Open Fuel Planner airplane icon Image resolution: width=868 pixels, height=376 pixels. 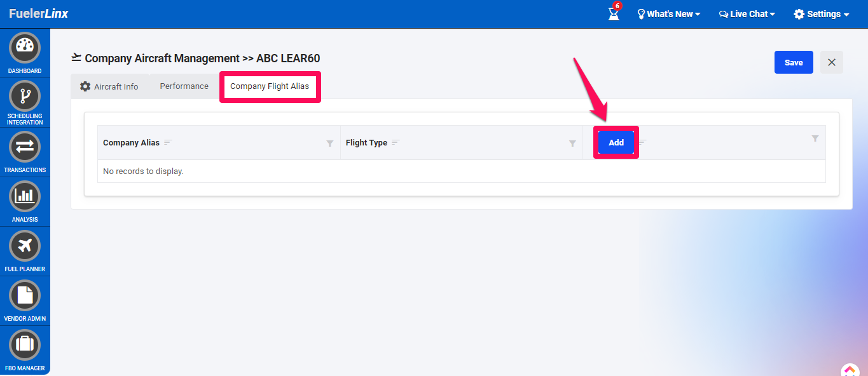25,246
